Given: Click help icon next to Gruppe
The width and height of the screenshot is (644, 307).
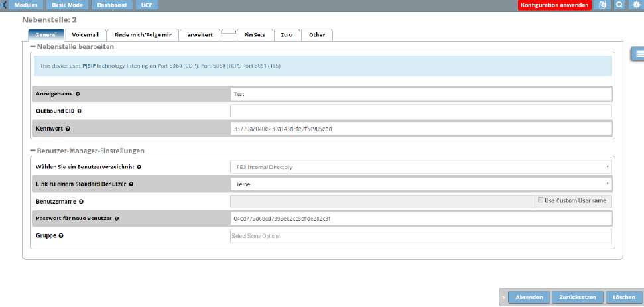Looking at the screenshot, I should [x=61, y=235].
